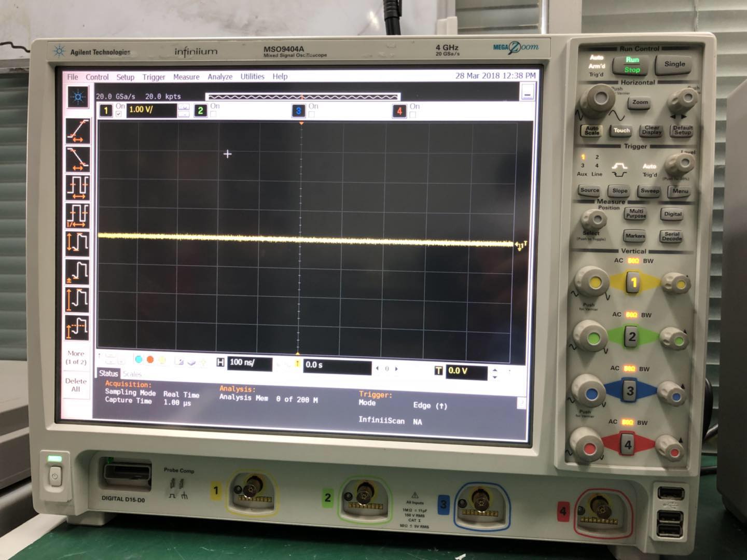
Task: Select the peak-to-peak voltage measurement icon
Action: pos(78,243)
